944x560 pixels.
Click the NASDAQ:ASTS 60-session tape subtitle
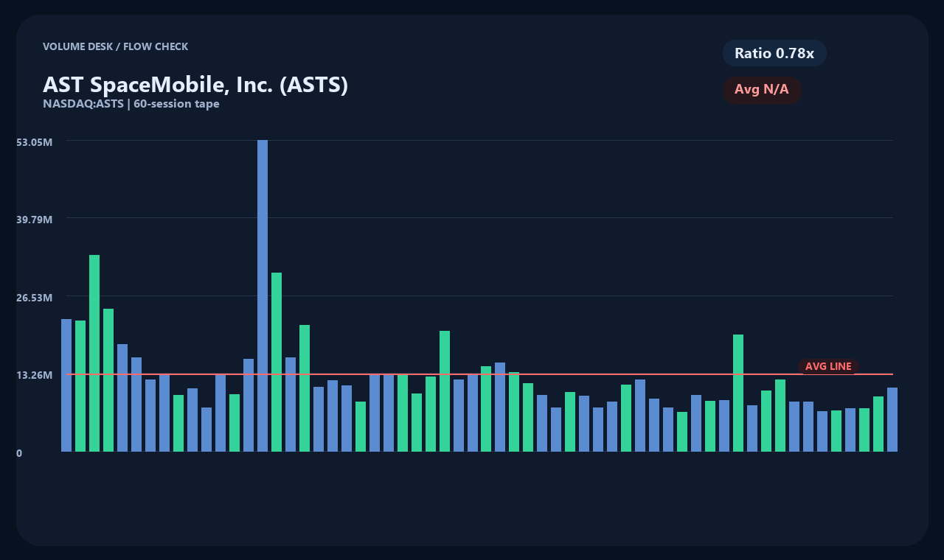(131, 104)
